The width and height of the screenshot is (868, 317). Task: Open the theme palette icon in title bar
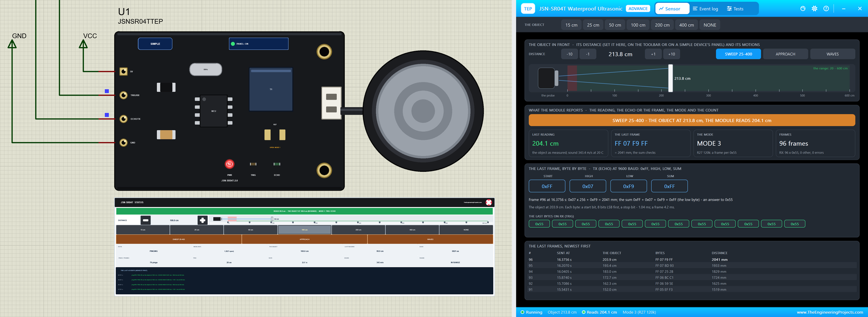pyautogui.click(x=802, y=9)
